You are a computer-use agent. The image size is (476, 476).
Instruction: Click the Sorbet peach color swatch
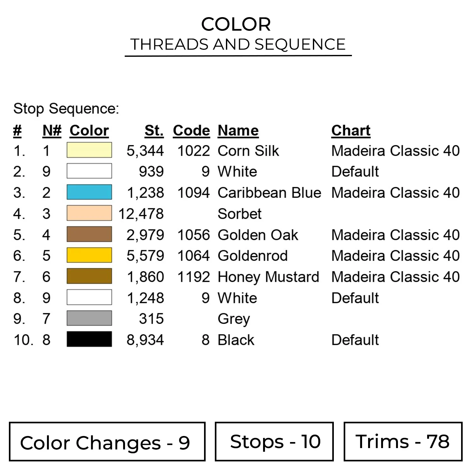89,213
